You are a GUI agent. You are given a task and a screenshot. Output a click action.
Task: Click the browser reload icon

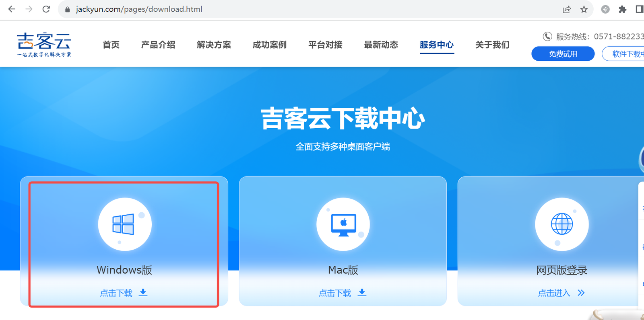pos(46,9)
